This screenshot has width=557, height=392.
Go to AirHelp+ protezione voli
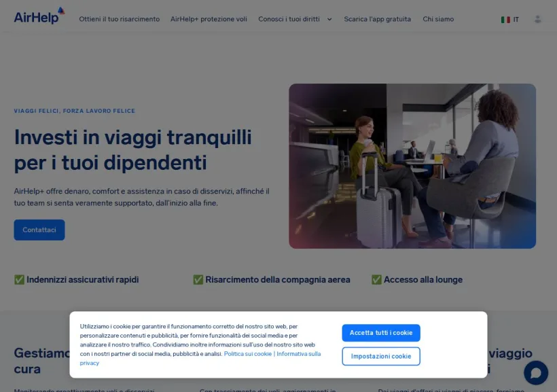pos(209,19)
